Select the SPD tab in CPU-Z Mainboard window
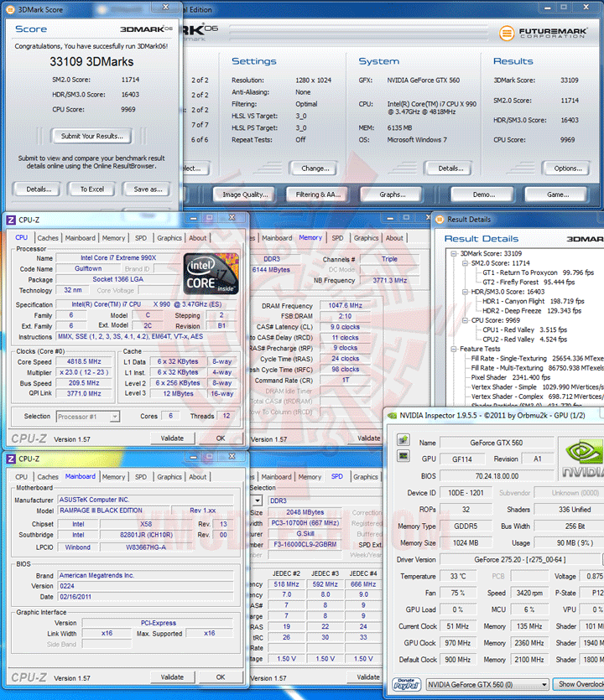This screenshot has height=700, width=604. (x=141, y=477)
